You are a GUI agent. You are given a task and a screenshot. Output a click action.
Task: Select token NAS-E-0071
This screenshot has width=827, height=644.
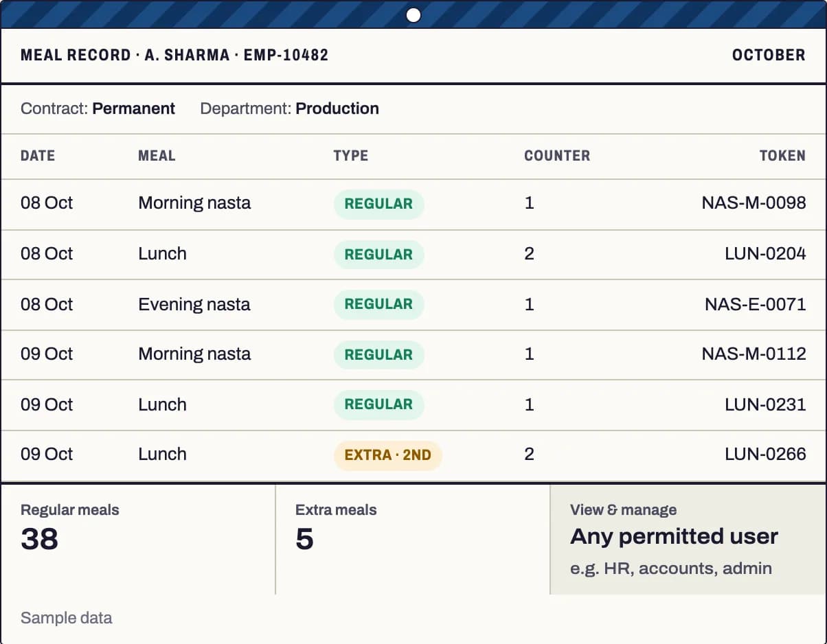coord(755,304)
